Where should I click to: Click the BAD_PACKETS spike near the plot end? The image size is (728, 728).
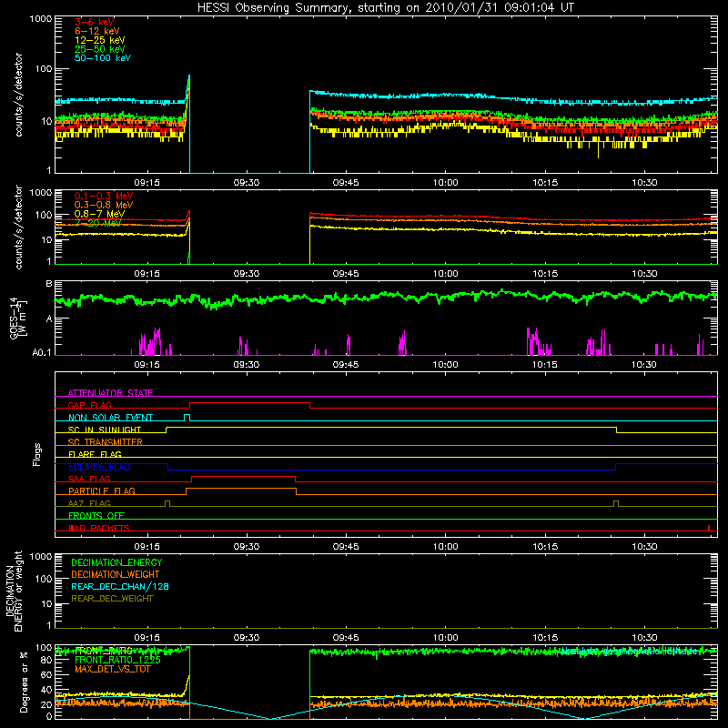709,528
